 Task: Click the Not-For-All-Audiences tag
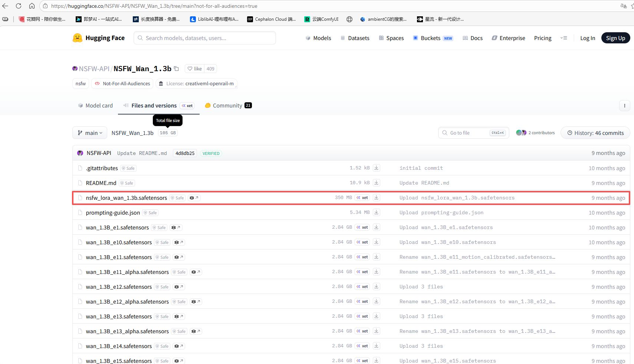tap(123, 83)
